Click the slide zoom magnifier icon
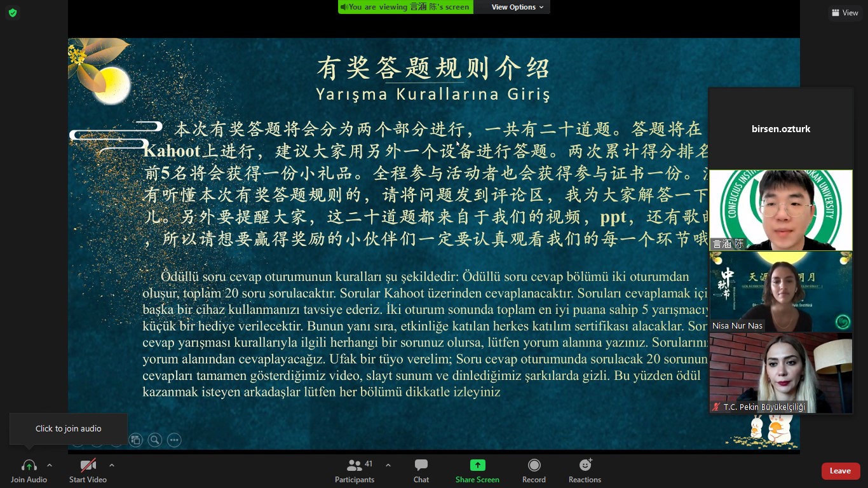The height and width of the screenshot is (488, 868). point(154,440)
